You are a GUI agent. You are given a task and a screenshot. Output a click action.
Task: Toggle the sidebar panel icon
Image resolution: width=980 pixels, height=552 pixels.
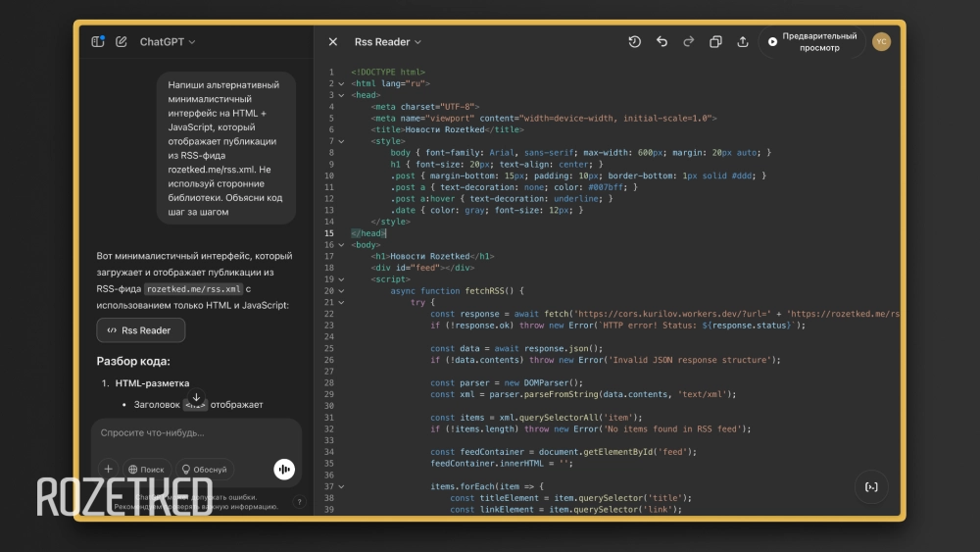point(98,42)
